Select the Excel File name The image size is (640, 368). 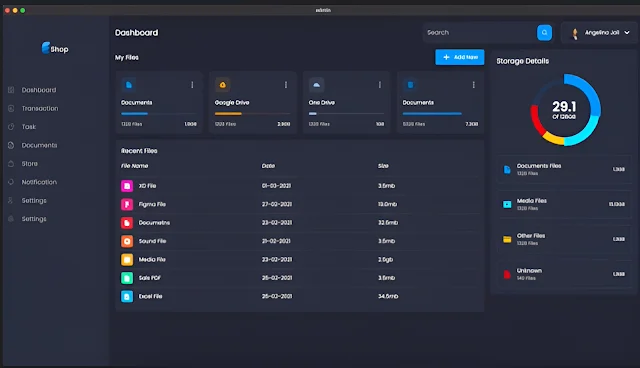(150, 296)
